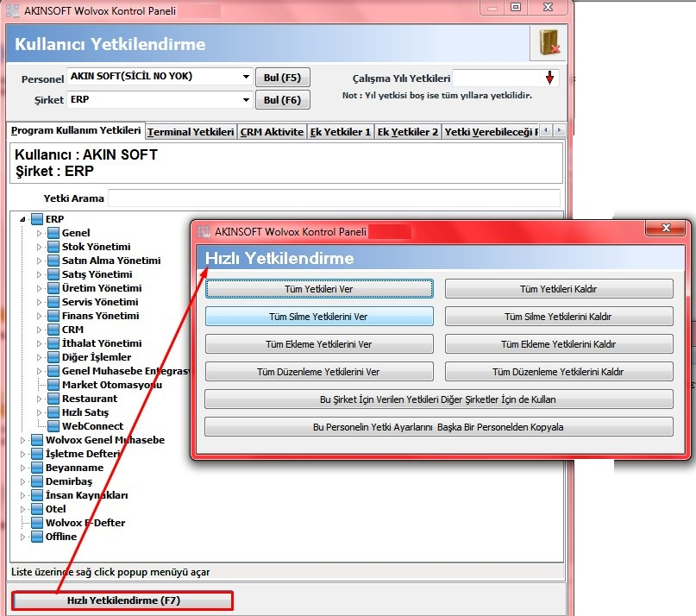Expand the Finans Yönetimi node
Screen dimensions: 696x616
[x=39, y=316]
